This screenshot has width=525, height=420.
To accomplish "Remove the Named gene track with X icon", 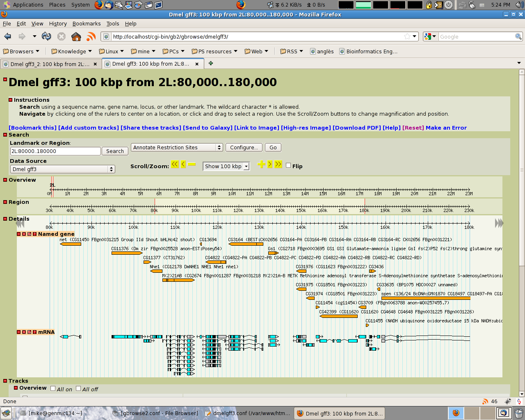I will [x=24, y=234].
